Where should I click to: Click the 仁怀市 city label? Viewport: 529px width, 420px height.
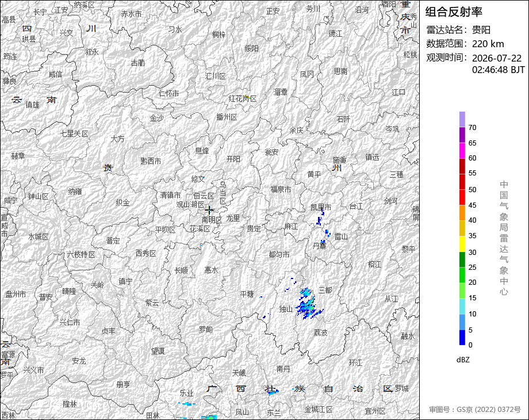click(168, 93)
